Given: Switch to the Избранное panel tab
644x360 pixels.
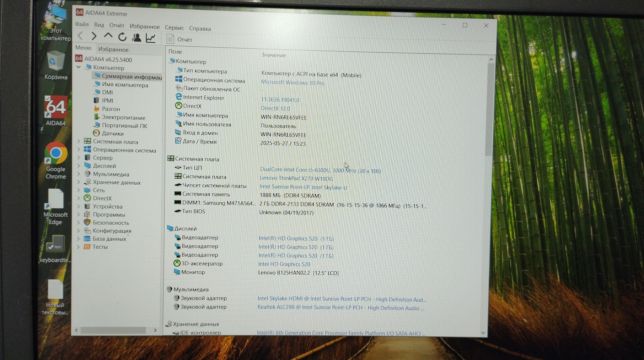Looking at the screenshot, I should pos(113,49).
